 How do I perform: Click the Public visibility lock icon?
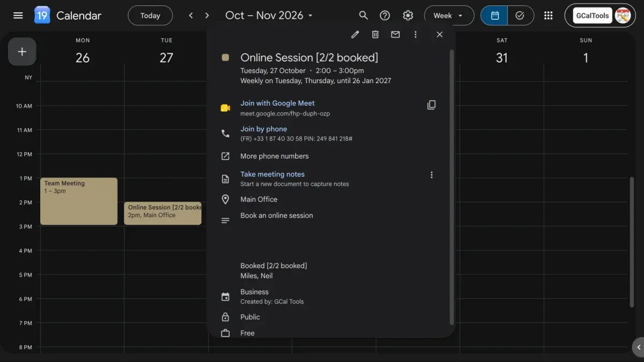coord(225,317)
